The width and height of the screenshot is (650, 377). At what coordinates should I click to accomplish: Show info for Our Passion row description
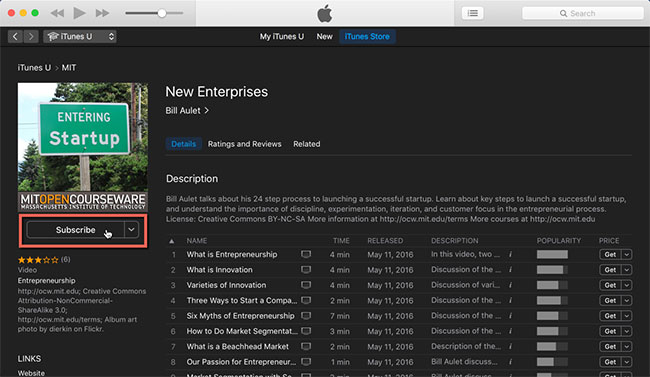510,362
